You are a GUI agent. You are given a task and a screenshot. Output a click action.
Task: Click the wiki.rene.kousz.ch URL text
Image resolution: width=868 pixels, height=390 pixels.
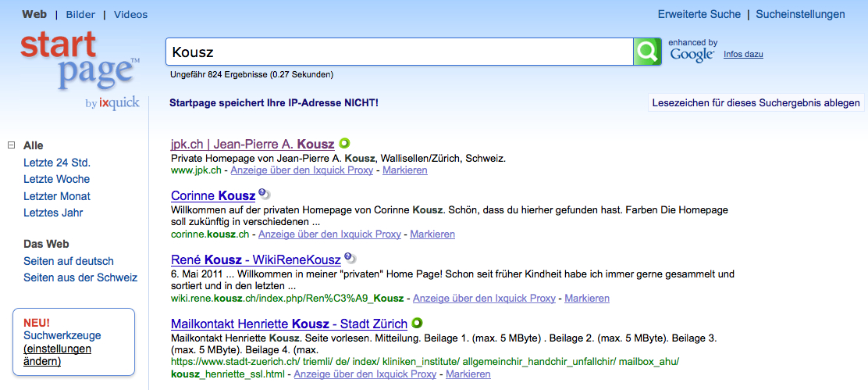coord(287,298)
